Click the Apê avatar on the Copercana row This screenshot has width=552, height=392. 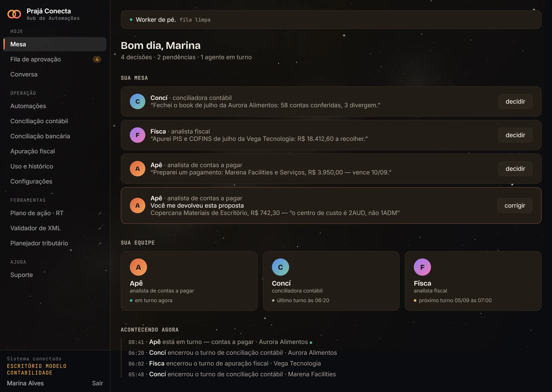coord(137,205)
